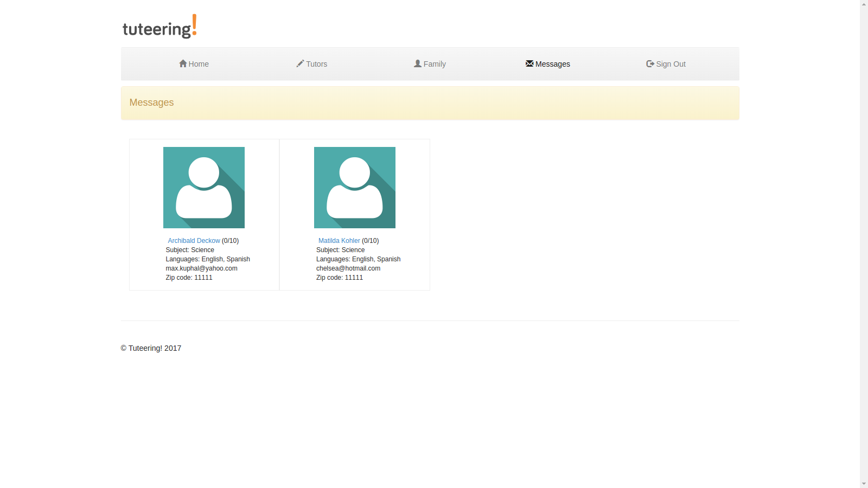Viewport: 868px width, 488px height.
Task: Click the email chelsea@hotmail.com
Action: (x=348, y=268)
